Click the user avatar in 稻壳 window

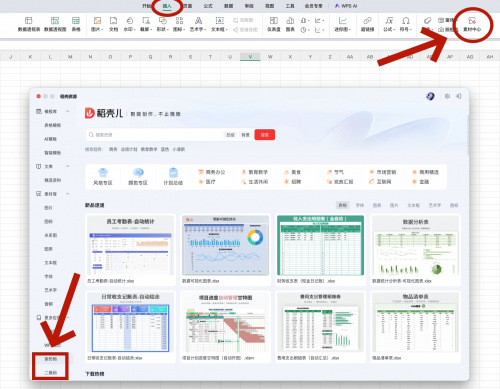[x=430, y=96]
